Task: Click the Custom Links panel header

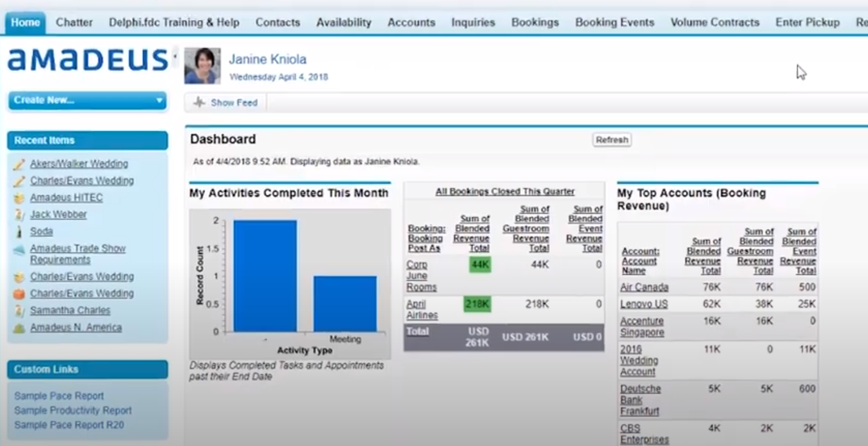Action: pos(87,369)
